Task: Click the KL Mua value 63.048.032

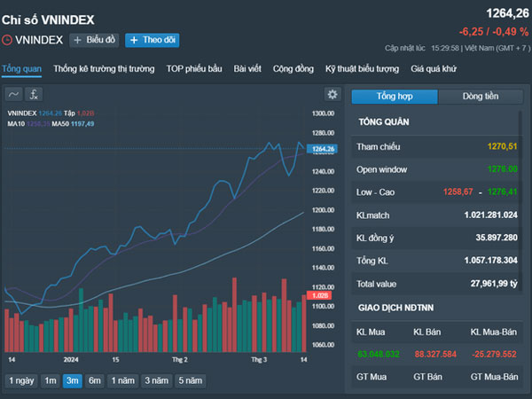Action: [x=379, y=354]
